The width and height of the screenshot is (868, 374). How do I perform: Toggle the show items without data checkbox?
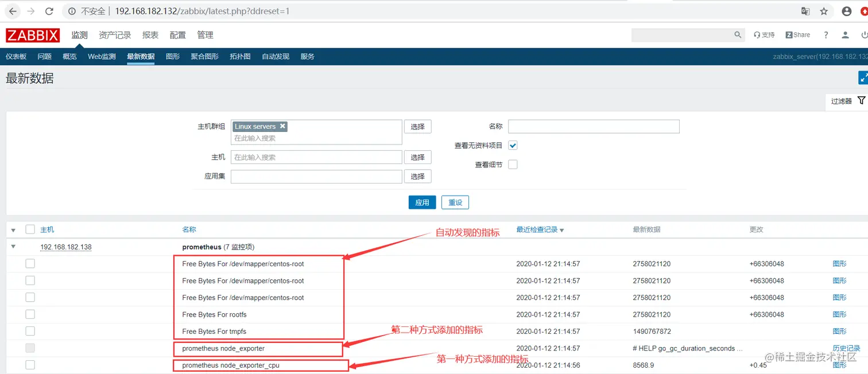[x=513, y=146]
